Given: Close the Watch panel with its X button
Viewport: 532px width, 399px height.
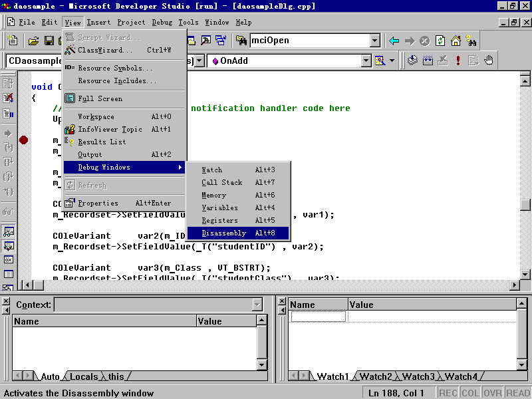Looking at the screenshot, I should (281, 301).
